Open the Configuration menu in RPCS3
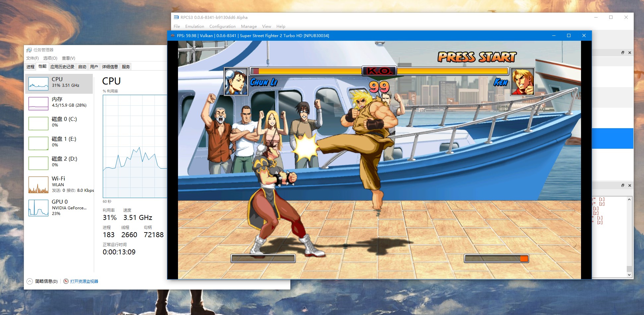The width and height of the screenshot is (644, 315). [222, 26]
